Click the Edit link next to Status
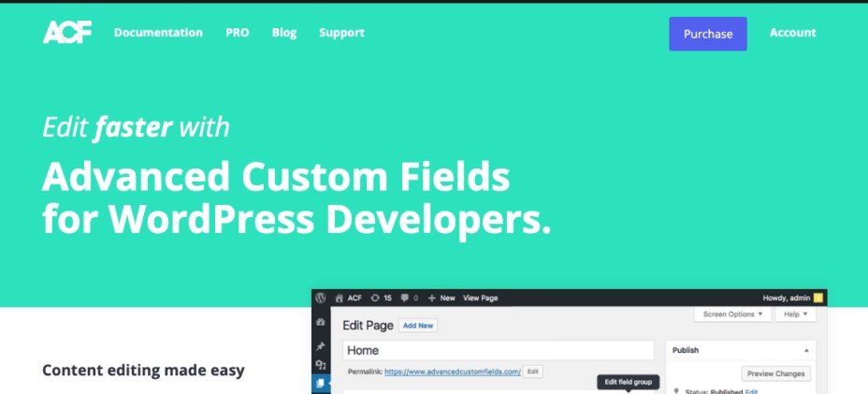The height and width of the screenshot is (394, 868). click(751, 391)
